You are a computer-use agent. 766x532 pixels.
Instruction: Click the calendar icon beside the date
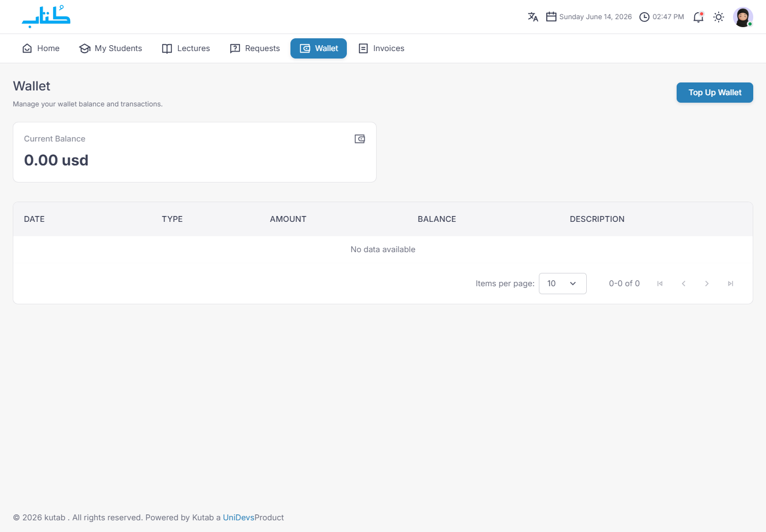click(551, 17)
